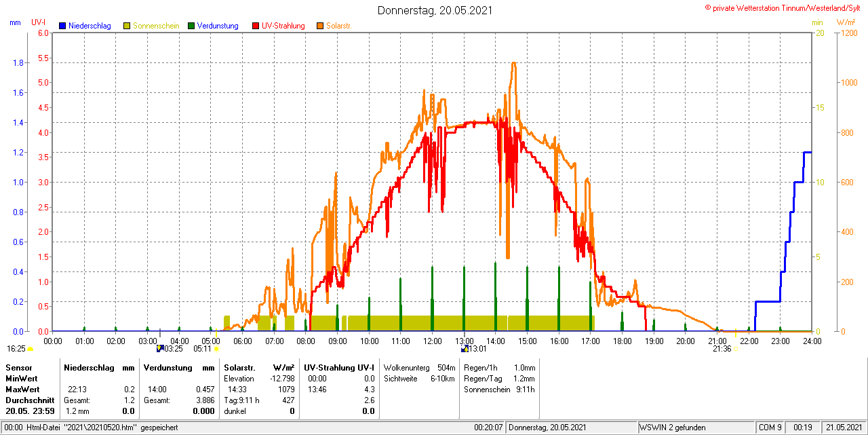Click the 1200 value on the W/m² axis

(849, 33)
